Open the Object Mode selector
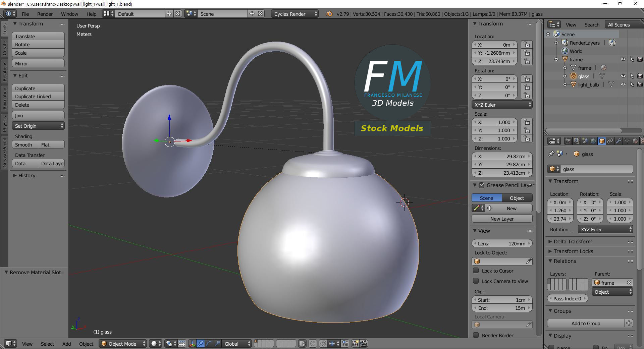644x349 pixels. click(x=123, y=344)
